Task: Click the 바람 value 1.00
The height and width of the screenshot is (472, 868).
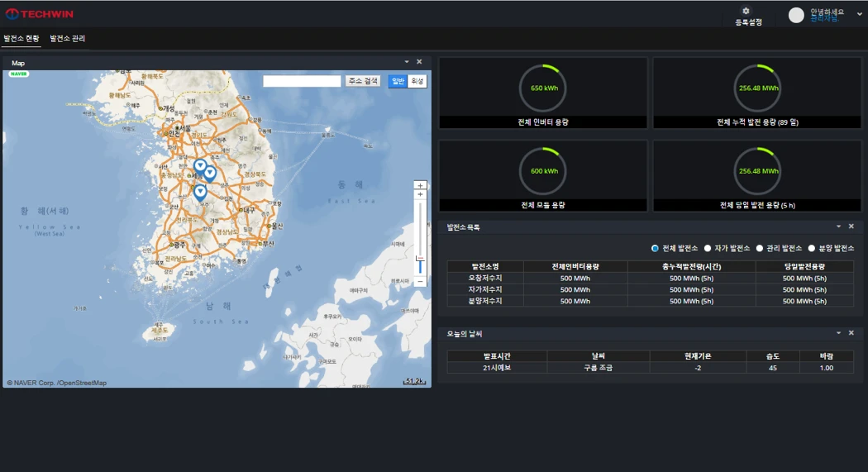Action: coord(827,368)
